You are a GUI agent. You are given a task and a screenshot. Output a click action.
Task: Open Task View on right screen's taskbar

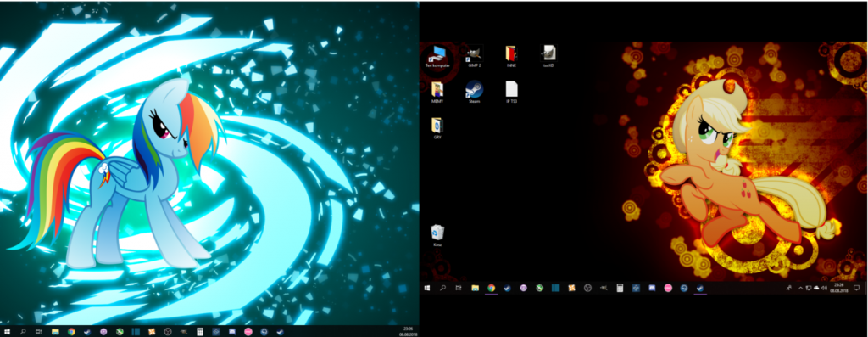tap(459, 288)
